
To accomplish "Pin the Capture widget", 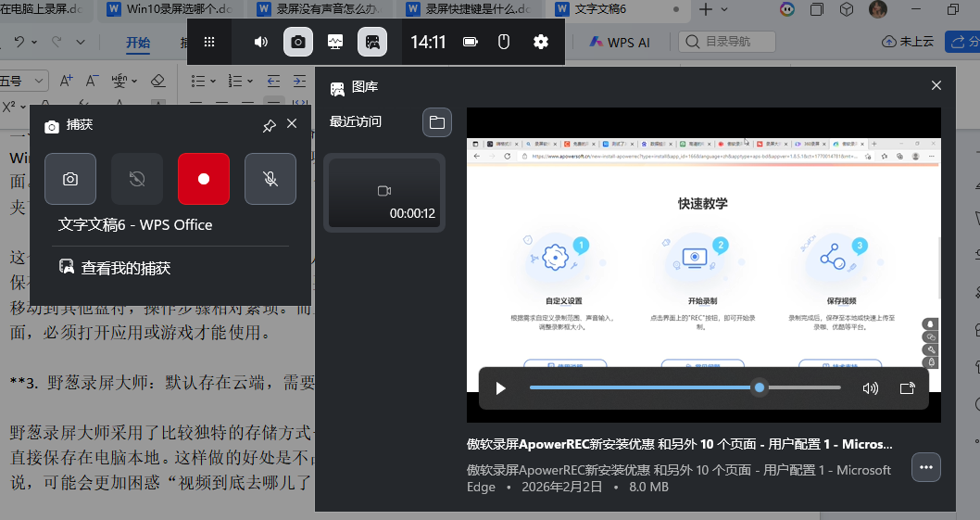I will pos(270,125).
